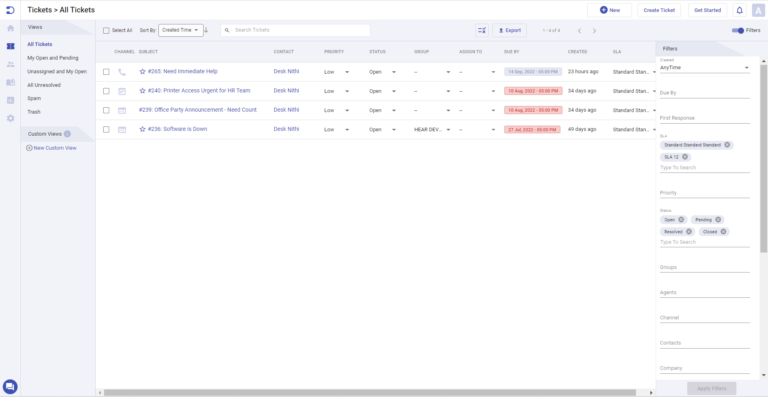Open the chat bubble icon at bottom-left

(10, 387)
